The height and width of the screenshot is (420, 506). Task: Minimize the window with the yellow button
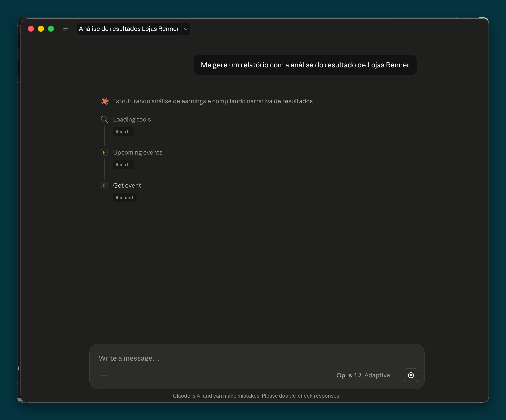(x=41, y=29)
